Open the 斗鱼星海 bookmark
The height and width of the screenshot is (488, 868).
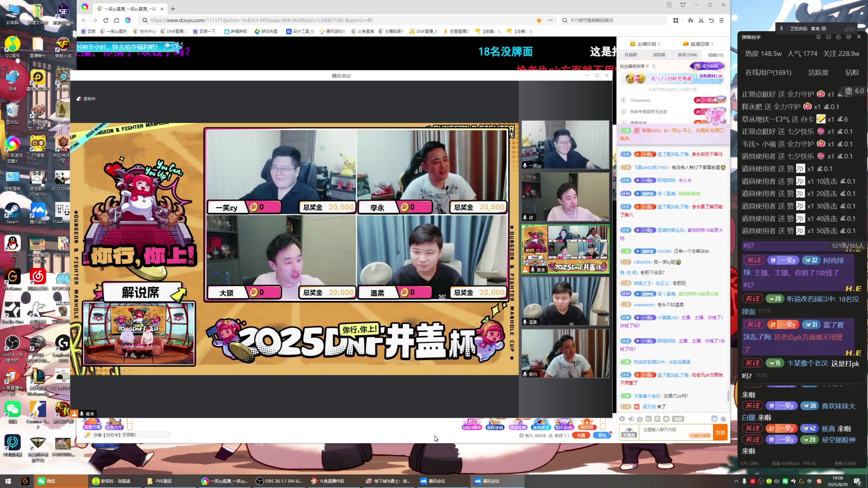pos(363,32)
